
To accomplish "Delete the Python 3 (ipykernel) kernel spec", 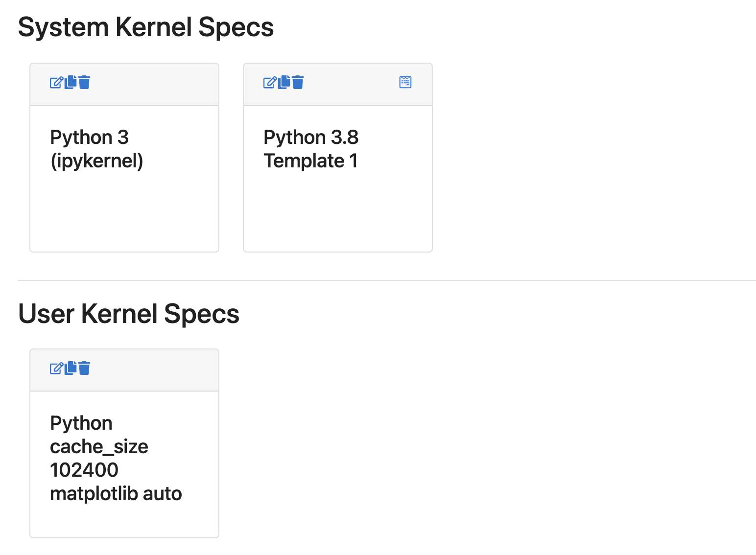I will point(84,82).
